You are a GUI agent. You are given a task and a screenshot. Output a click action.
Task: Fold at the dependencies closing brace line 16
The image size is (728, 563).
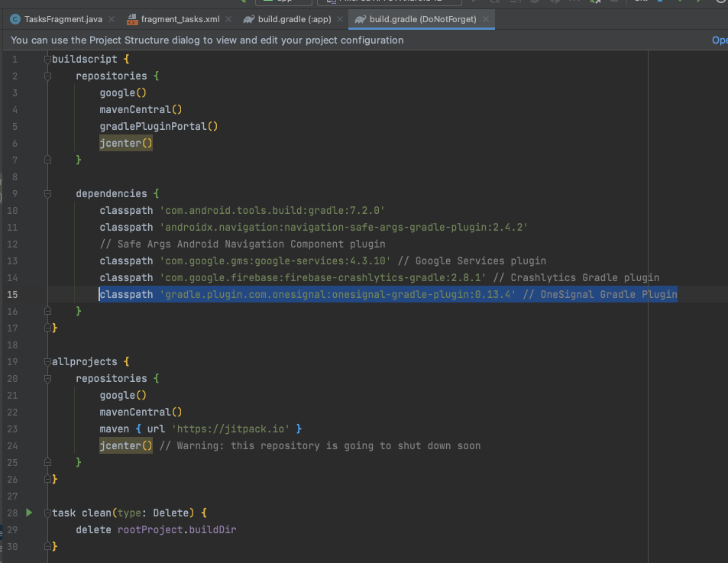tap(47, 311)
